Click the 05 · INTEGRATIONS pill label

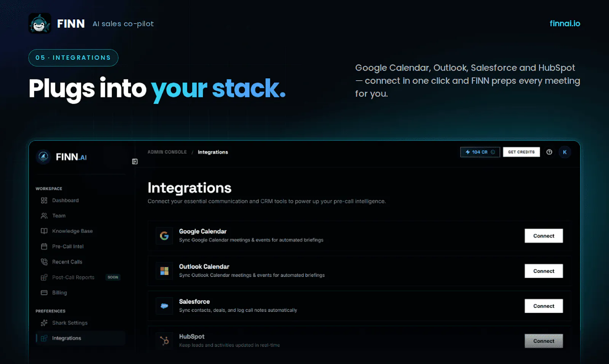point(73,58)
